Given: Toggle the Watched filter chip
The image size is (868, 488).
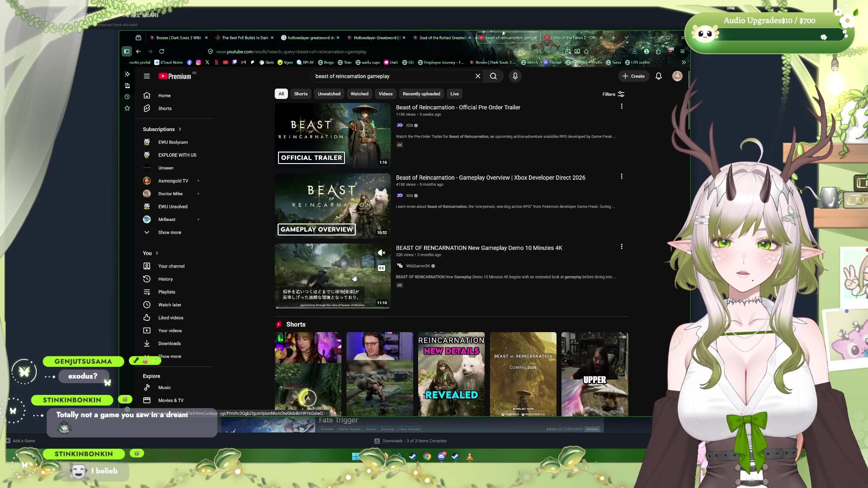Looking at the screenshot, I should coord(359,94).
